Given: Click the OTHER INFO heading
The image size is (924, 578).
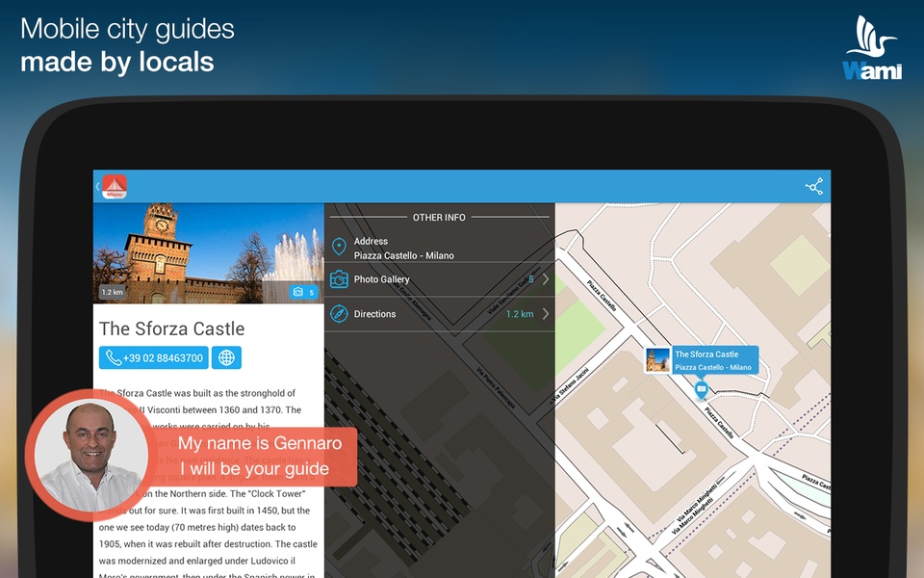Looking at the screenshot, I should 439,217.
